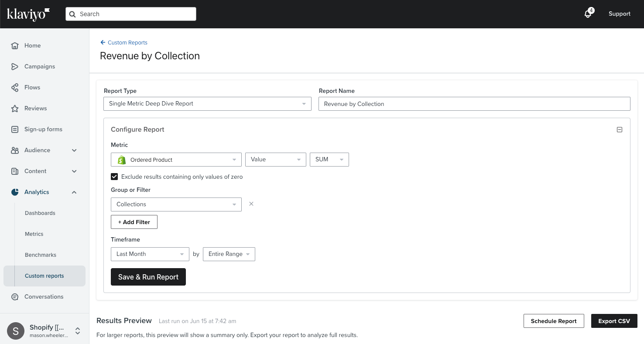Expand the Shopify account switcher
This screenshot has width=644, height=344.
point(77,331)
